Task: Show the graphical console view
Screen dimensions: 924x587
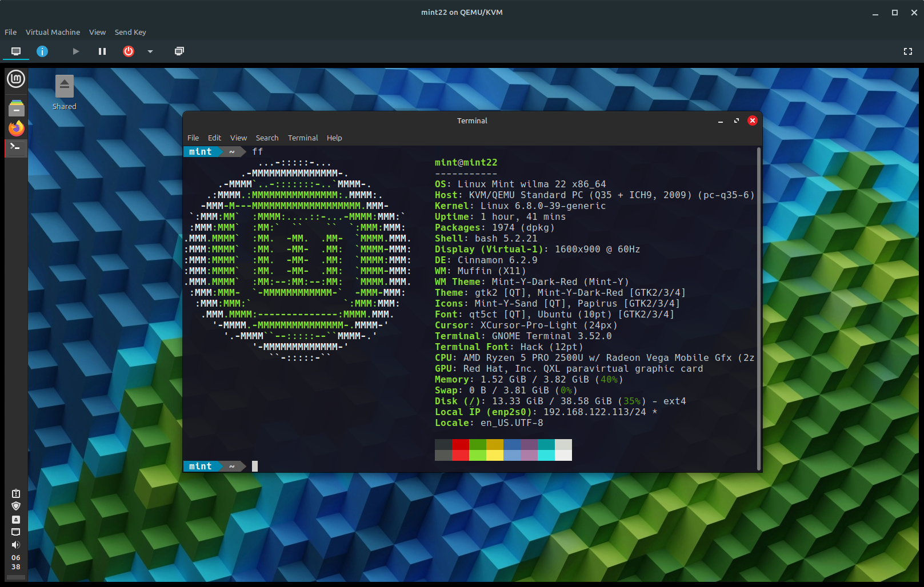Action: 16,51
